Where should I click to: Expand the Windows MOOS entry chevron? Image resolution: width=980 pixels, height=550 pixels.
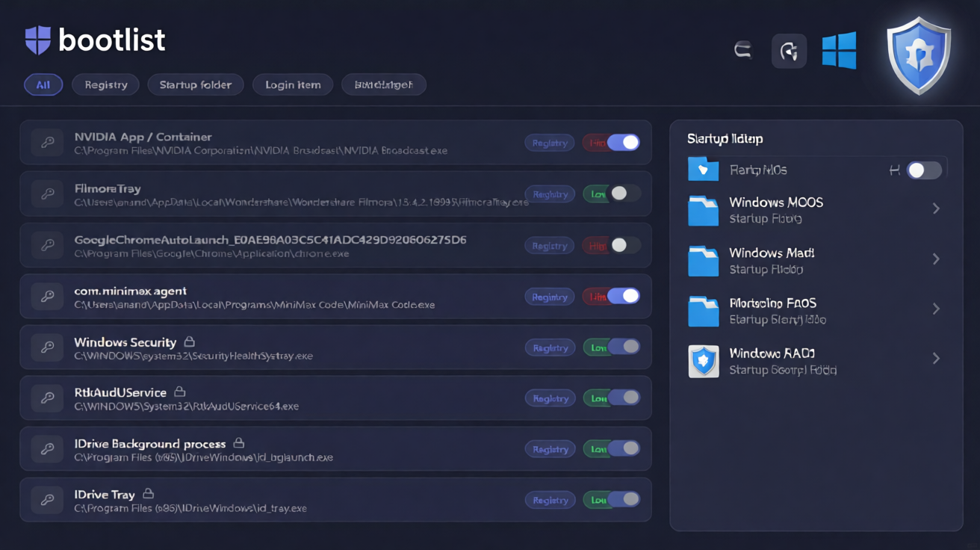[936, 209]
